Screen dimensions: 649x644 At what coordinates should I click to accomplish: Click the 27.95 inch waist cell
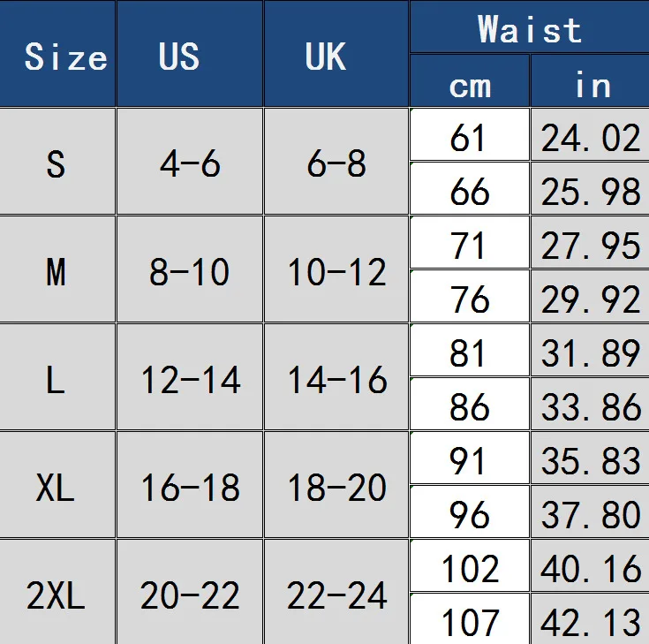pyautogui.click(x=590, y=245)
